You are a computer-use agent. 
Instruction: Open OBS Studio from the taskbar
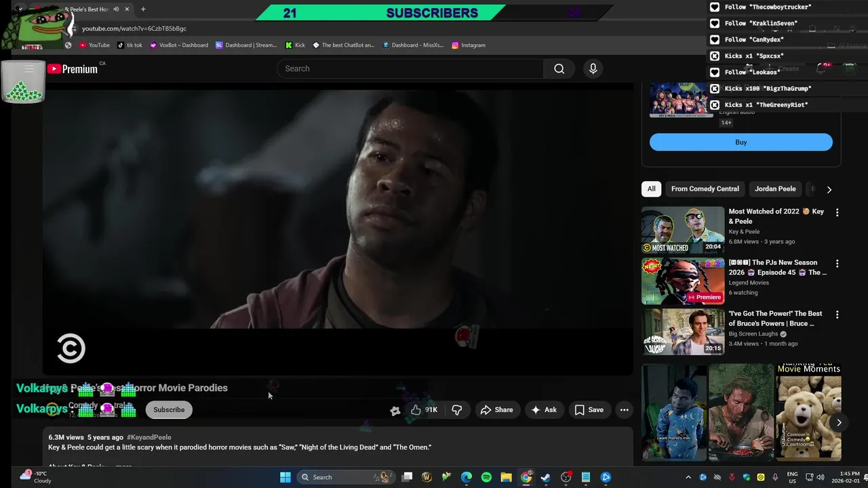coord(566,477)
